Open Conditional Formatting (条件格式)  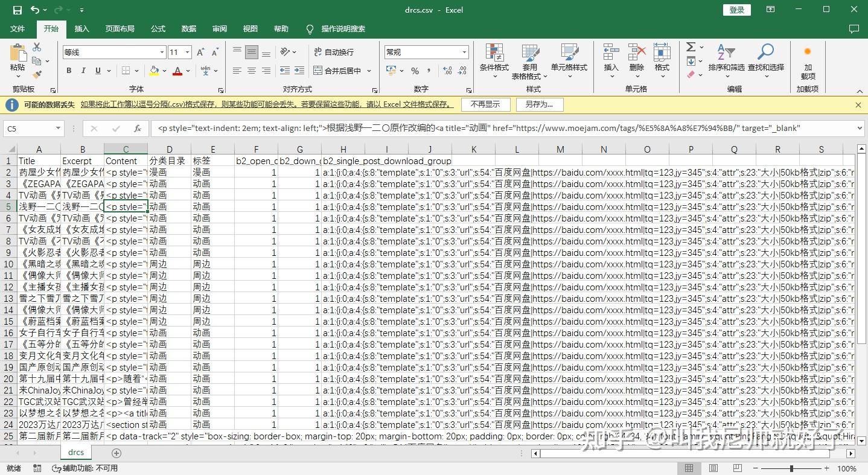point(494,60)
